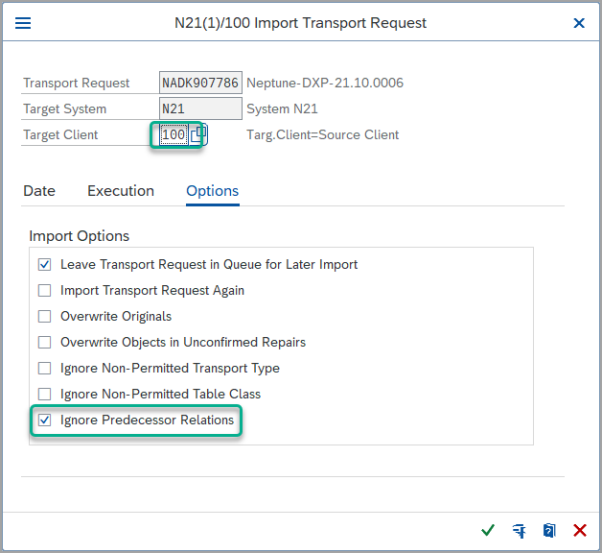604x555 pixels.
Task: Enable Ignore Non-Permitted Transport Type
Action: click(45, 369)
